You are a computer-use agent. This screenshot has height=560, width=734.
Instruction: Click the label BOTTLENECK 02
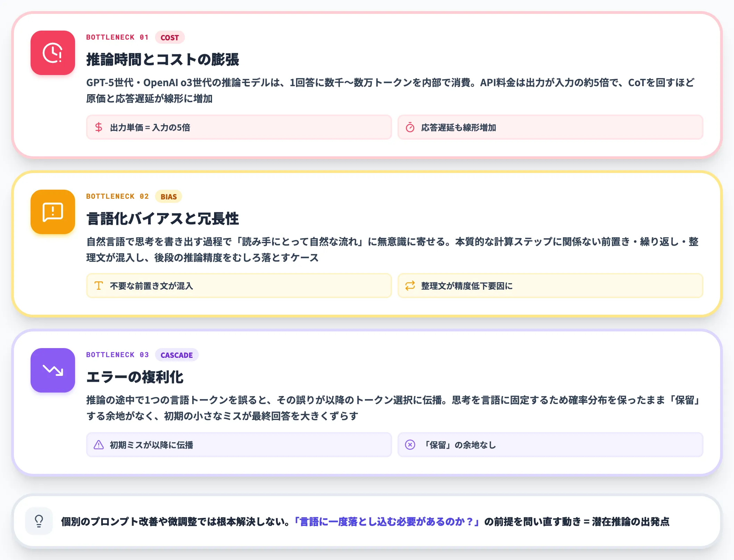click(117, 196)
